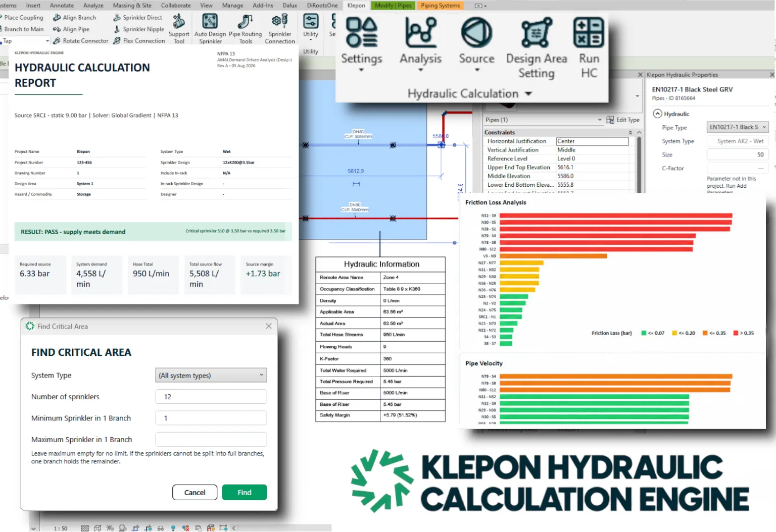The image size is (776, 532).
Task: Click Place Coupling in the ribbon
Action: coord(22,18)
